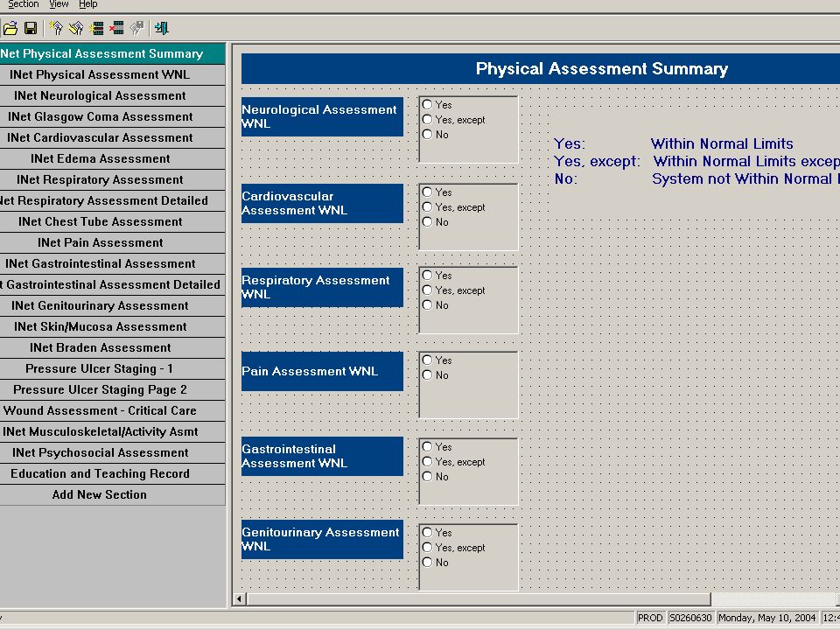Click the checkmark-hand section toolbar icon
The width and height of the screenshot is (840, 630).
[x=76, y=28]
